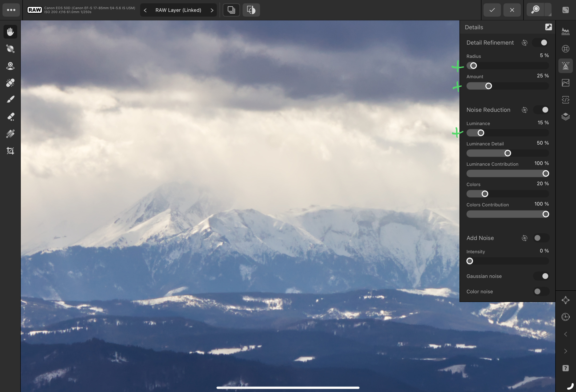576x392 pixels.
Task: Expand the RAW Layer panel options
Action: (x=212, y=10)
